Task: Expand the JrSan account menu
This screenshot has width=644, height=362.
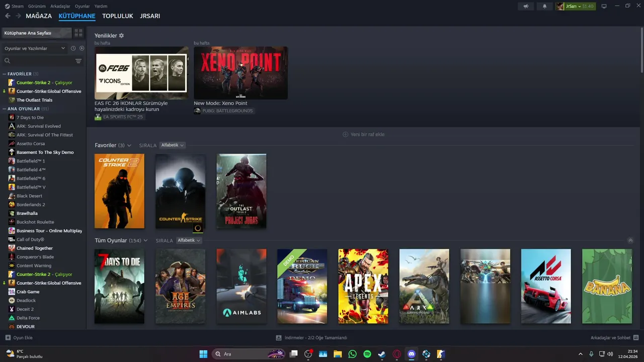Action: click(x=576, y=6)
